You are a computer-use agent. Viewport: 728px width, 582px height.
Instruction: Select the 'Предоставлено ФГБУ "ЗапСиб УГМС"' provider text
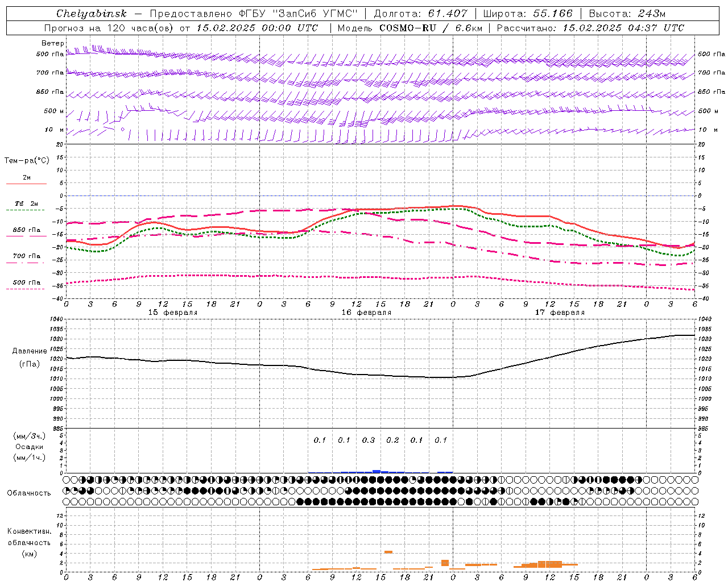(x=254, y=14)
